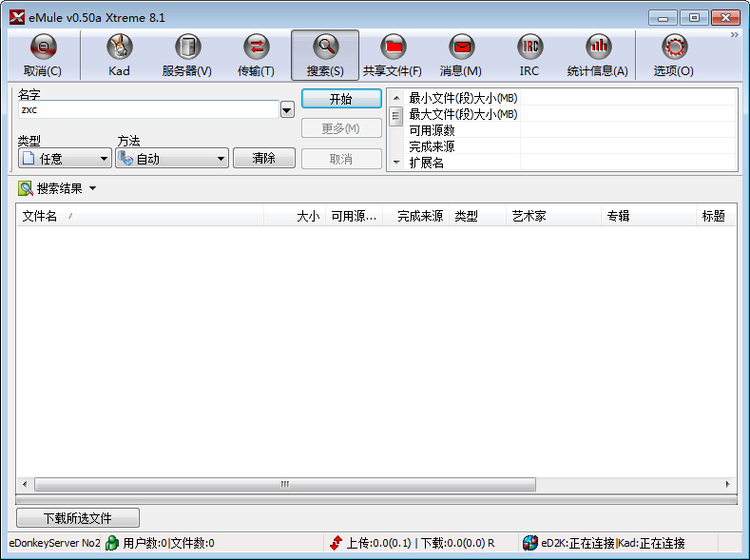This screenshot has width=750, height=560.
Task: Select the 搜索(S) search toolbar icon
Action: 325,55
